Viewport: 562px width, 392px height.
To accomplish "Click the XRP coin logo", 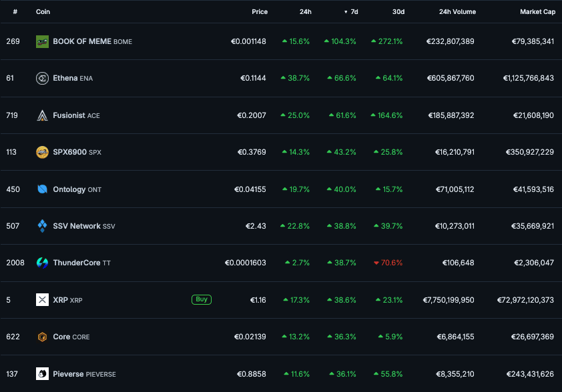I will pos(42,299).
